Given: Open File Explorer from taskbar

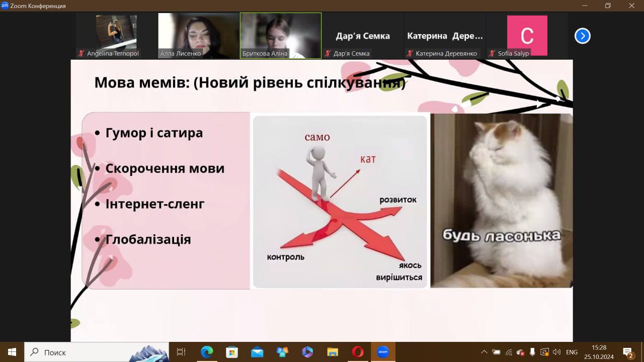Looking at the screenshot, I should tap(333, 352).
